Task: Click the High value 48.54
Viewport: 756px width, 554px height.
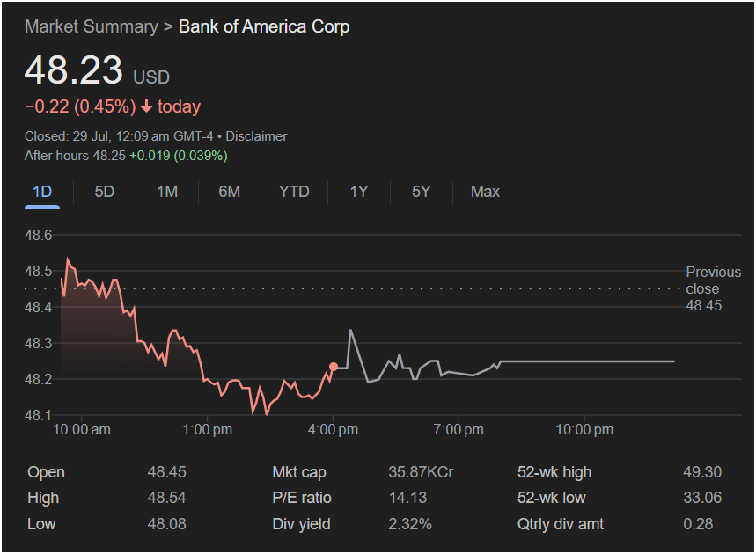Action: (166, 498)
